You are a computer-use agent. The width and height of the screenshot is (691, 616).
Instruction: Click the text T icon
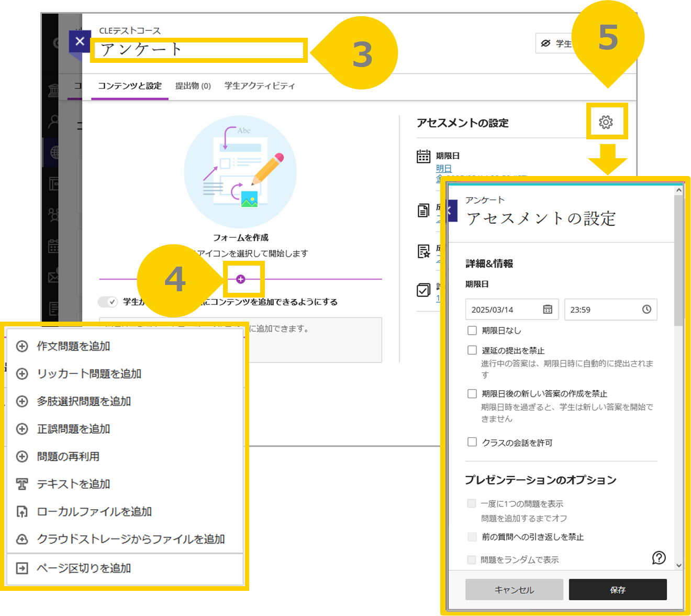(22, 484)
